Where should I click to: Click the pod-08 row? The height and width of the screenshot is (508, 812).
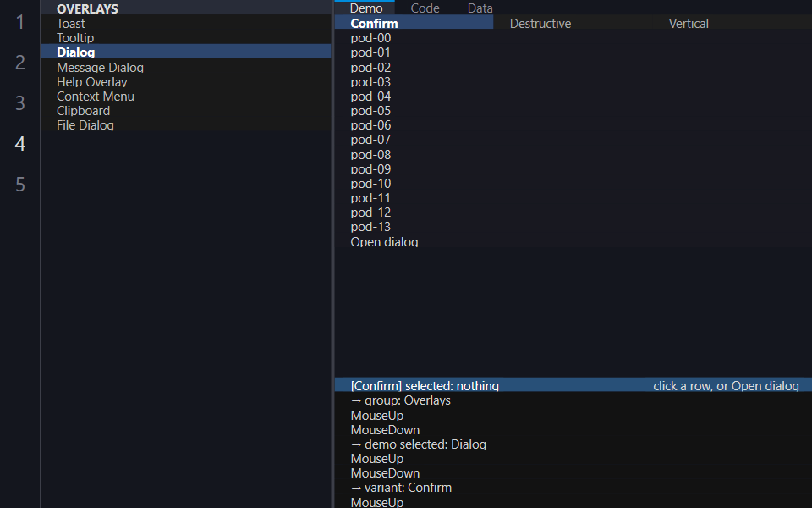pos(573,154)
